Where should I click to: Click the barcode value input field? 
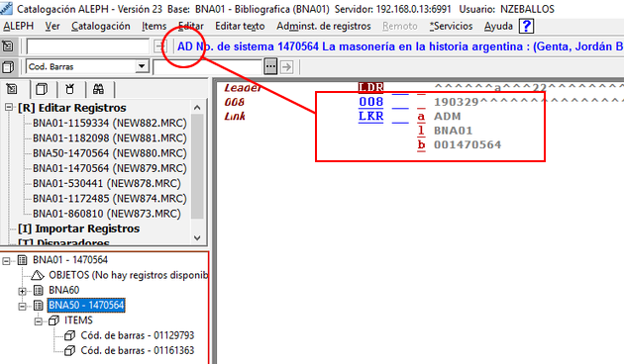(x=208, y=66)
